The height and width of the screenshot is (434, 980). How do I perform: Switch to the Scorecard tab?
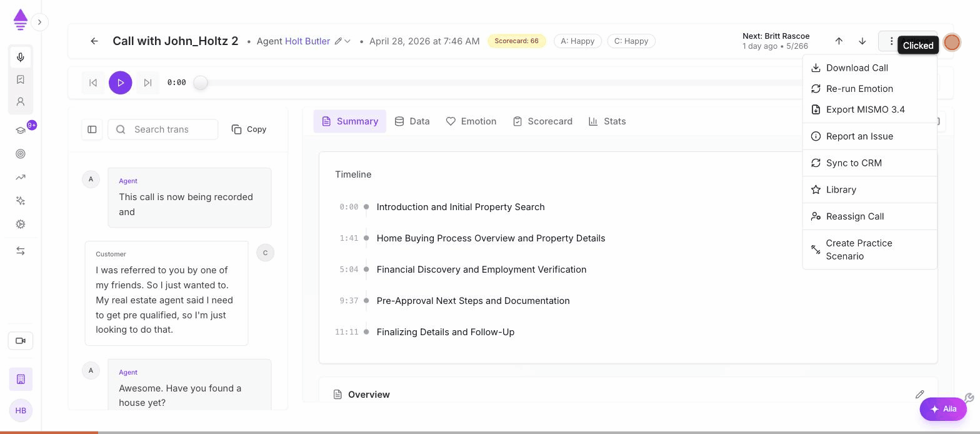tap(542, 121)
